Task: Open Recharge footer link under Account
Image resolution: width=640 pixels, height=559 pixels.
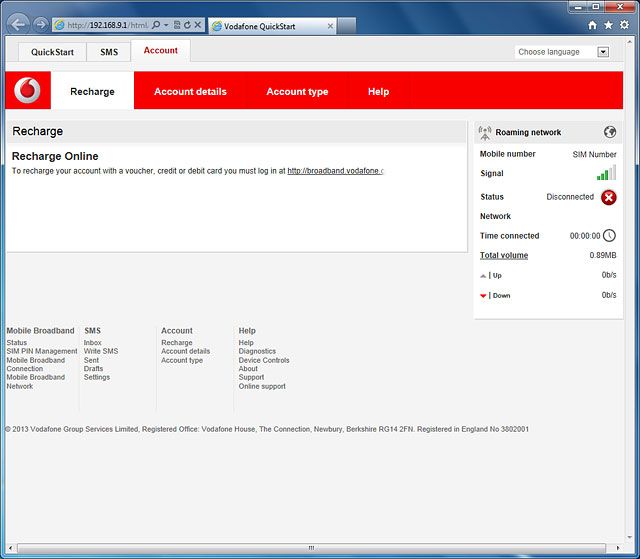Action: tap(177, 343)
